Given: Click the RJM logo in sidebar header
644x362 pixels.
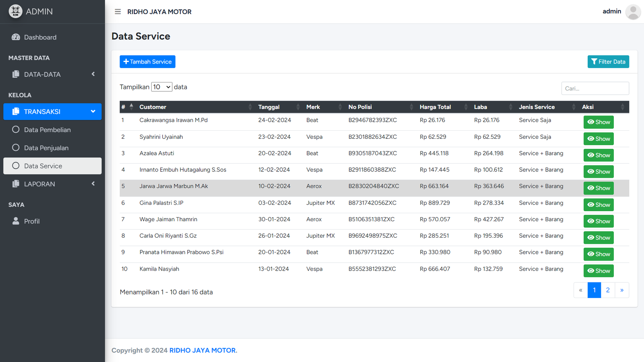Looking at the screenshot, I should 15,11.
